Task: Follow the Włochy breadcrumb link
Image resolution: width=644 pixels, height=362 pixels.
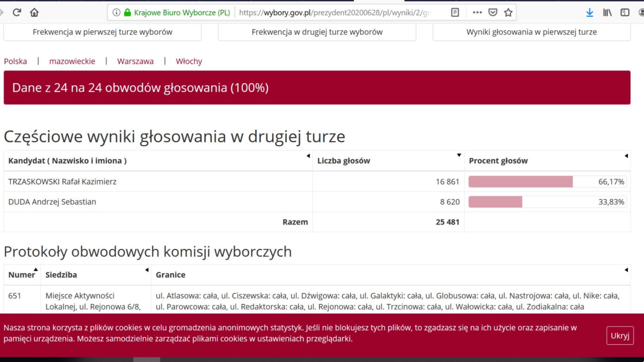Action: [x=189, y=61]
